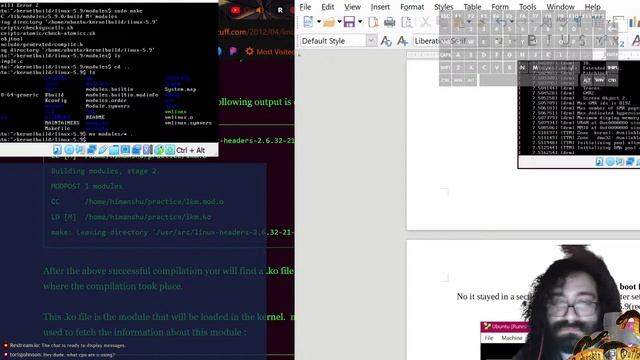Click the Export as PDF icon
The height and width of the screenshot is (360, 640).
click(x=373, y=22)
